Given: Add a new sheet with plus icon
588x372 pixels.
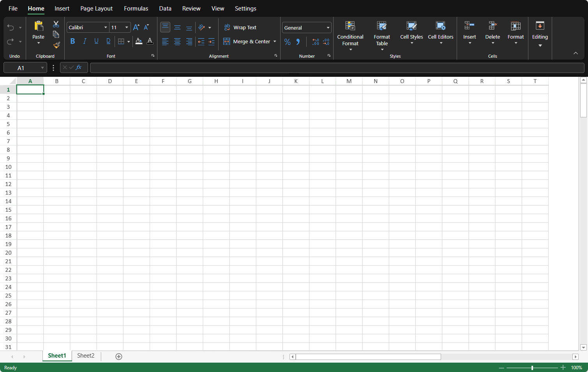Looking at the screenshot, I should tap(119, 356).
